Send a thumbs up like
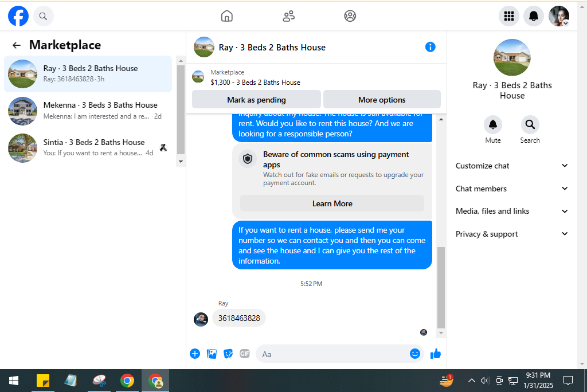587x392 pixels. pos(436,354)
